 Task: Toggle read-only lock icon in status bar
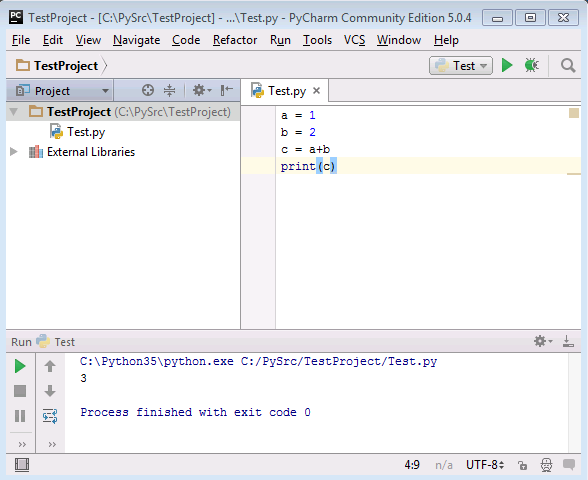tap(522, 465)
